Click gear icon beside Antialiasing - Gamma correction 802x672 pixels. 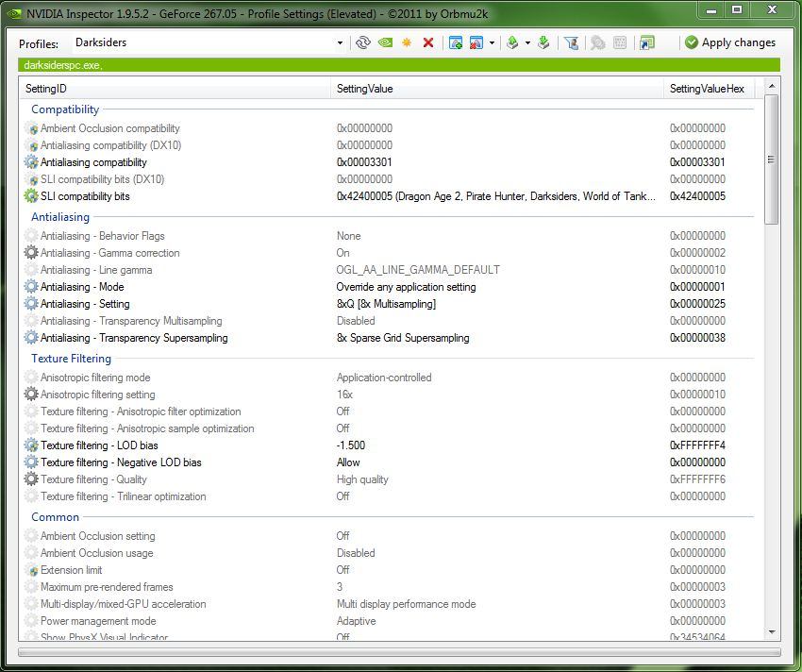(x=31, y=252)
